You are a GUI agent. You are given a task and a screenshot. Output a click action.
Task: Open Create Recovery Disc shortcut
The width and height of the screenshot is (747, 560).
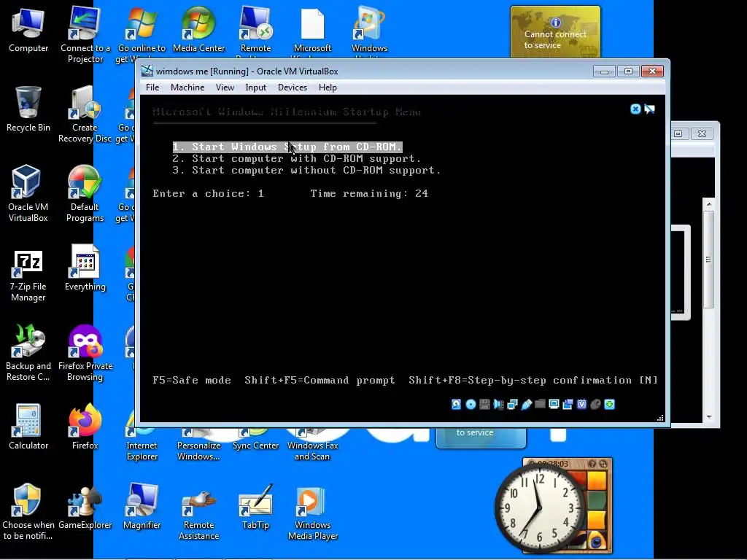[85, 114]
